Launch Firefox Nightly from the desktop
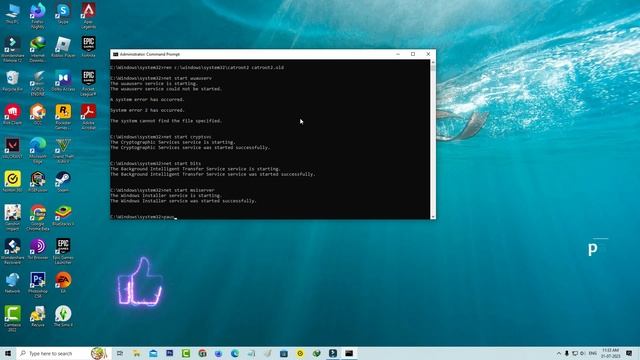The width and height of the screenshot is (640, 360). tap(38, 16)
